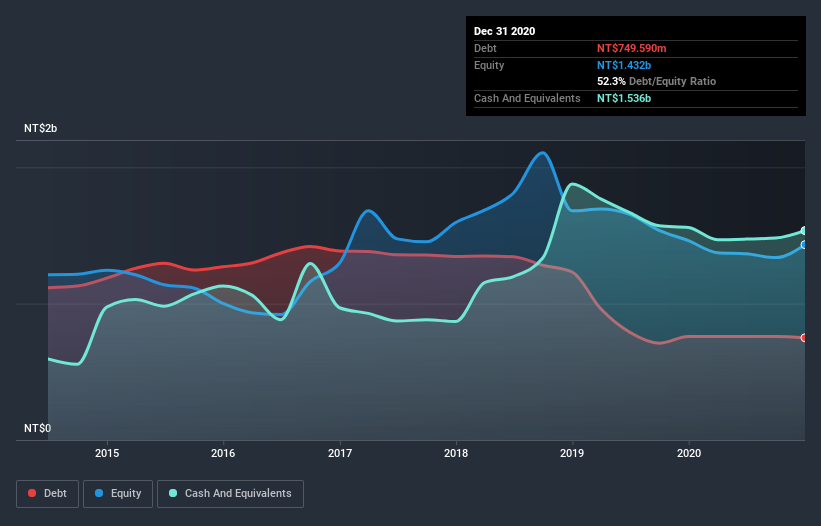
Task: Click the Cash And Equivalents tooltip label
Action: pos(527,98)
